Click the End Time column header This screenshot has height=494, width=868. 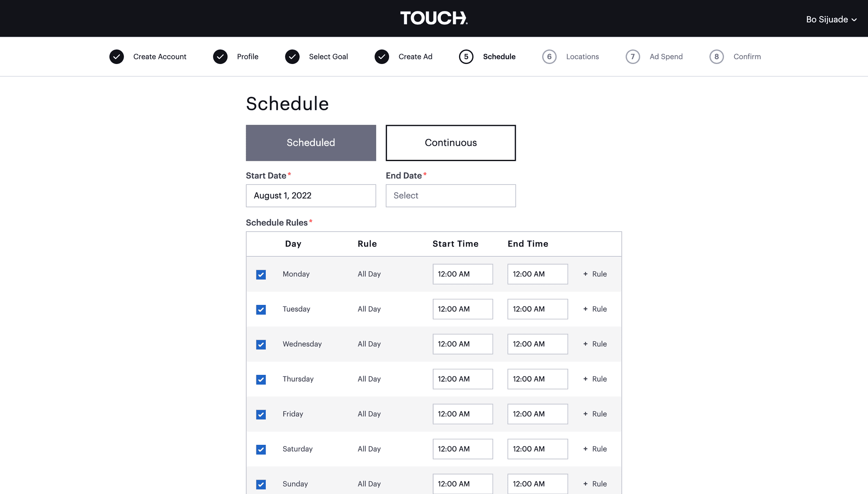(528, 244)
